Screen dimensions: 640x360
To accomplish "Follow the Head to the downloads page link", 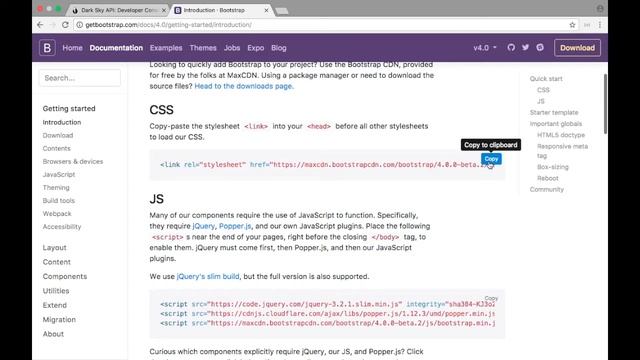I will click(x=244, y=86).
